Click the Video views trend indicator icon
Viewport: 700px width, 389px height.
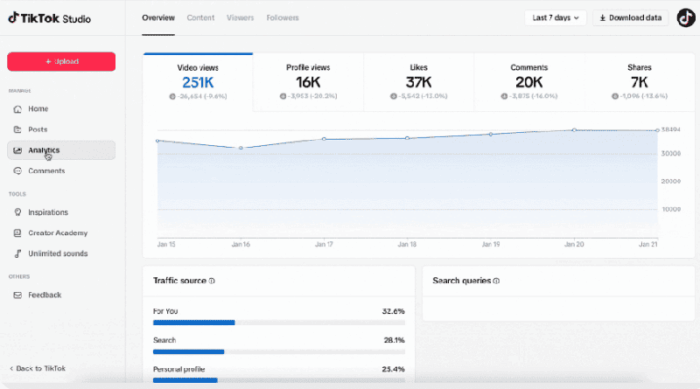(x=172, y=96)
